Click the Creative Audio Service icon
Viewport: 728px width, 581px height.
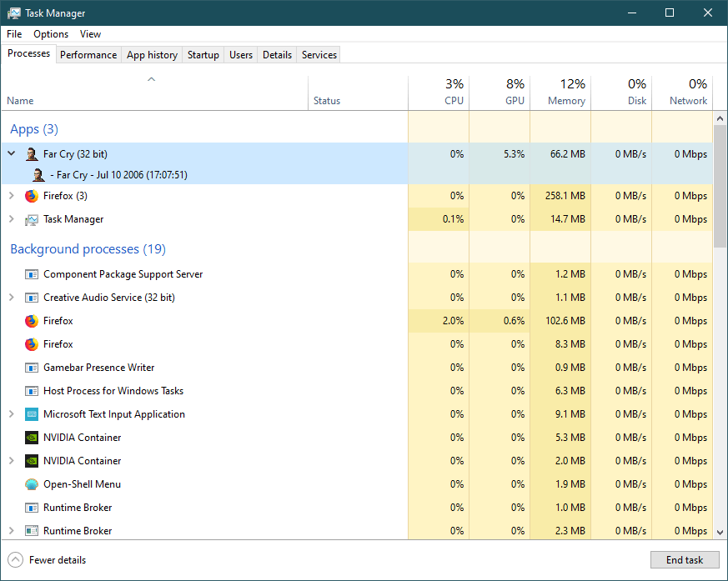[32, 298]
